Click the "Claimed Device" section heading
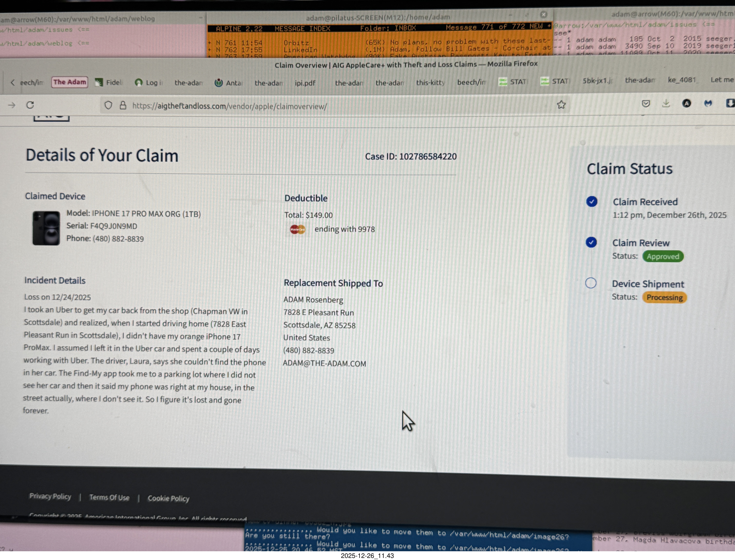 click(55, 196)
